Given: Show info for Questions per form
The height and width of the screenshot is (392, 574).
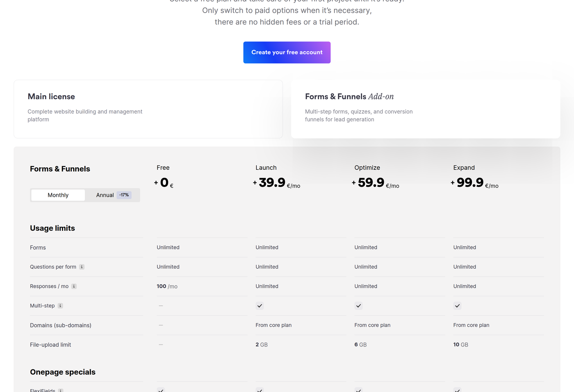Looking at the screenshot, I should (x=82, y=267).
